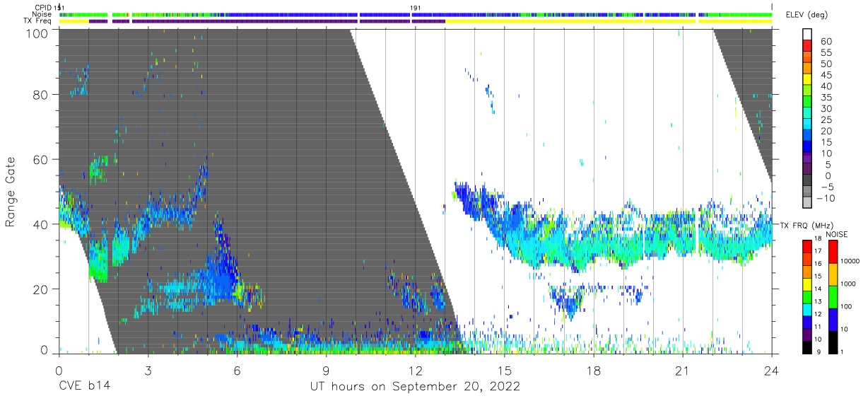Click the 'UT hours on September 20, 2022' label

point(415,386)
